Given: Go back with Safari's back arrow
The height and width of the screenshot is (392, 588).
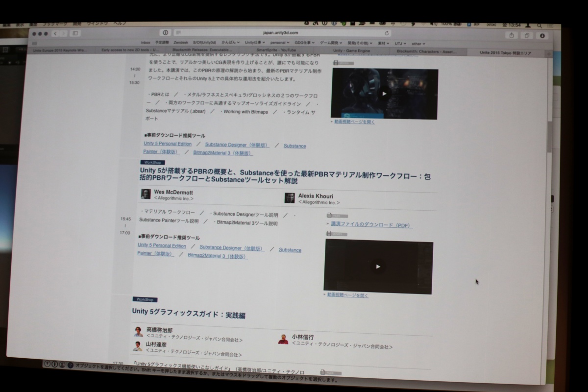Looking at the screenshot, I should click(x=55, y=33).
